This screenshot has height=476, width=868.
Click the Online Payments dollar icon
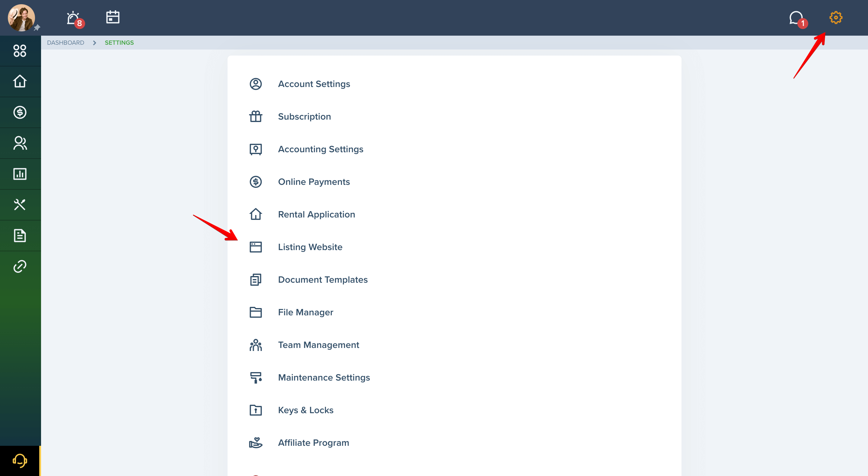(x=256, y=182)
